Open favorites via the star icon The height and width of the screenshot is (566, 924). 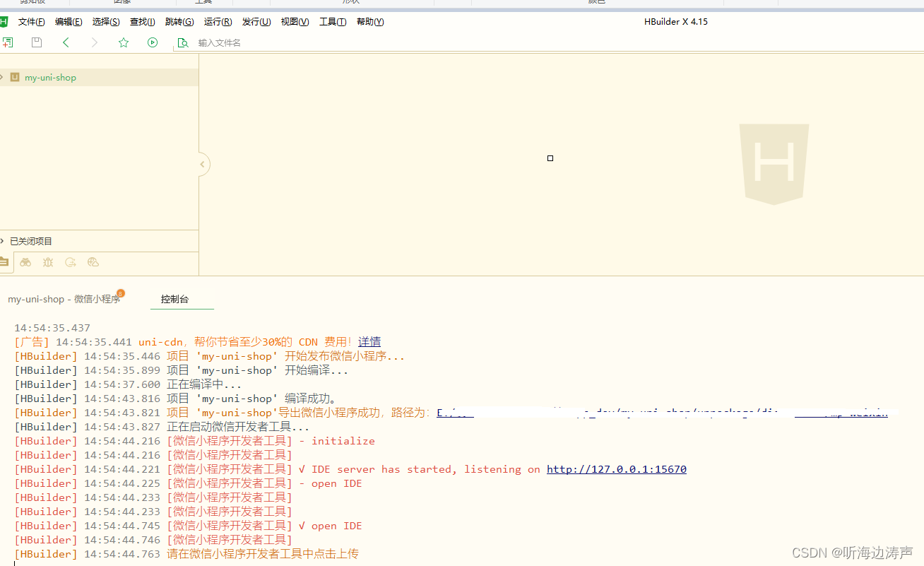tap(124, 42)
